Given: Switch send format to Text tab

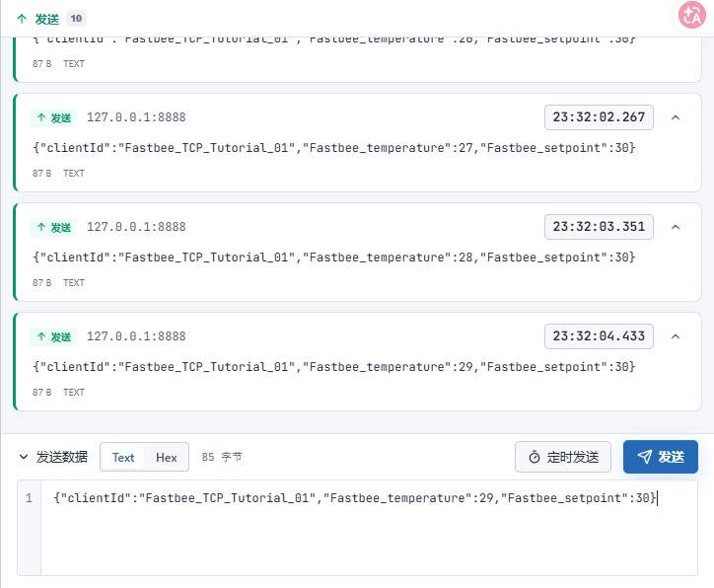Looking at the screenshot, I should (123, 458).
